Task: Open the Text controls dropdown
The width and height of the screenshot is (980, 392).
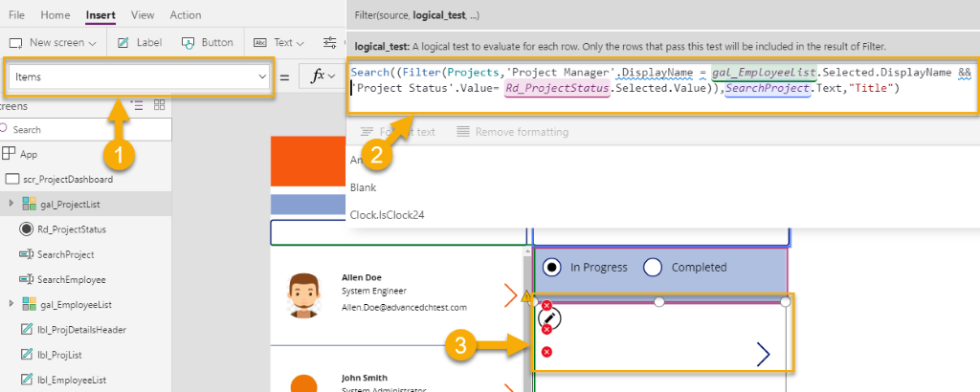Action: click(278, 42)
